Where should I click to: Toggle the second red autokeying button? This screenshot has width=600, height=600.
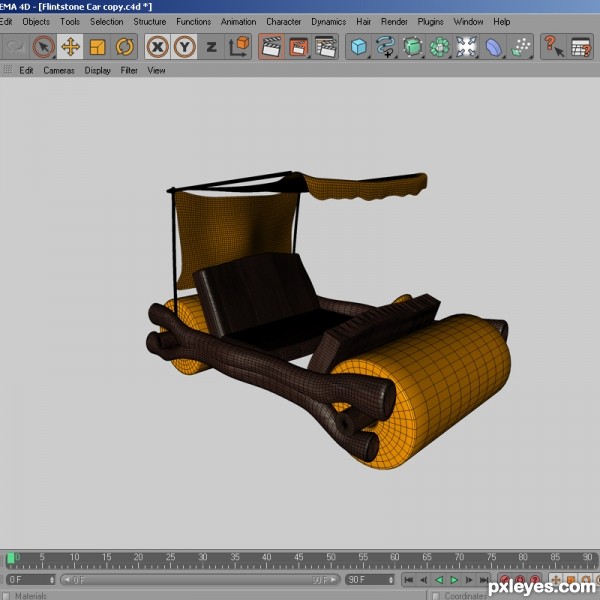point(520,580)
